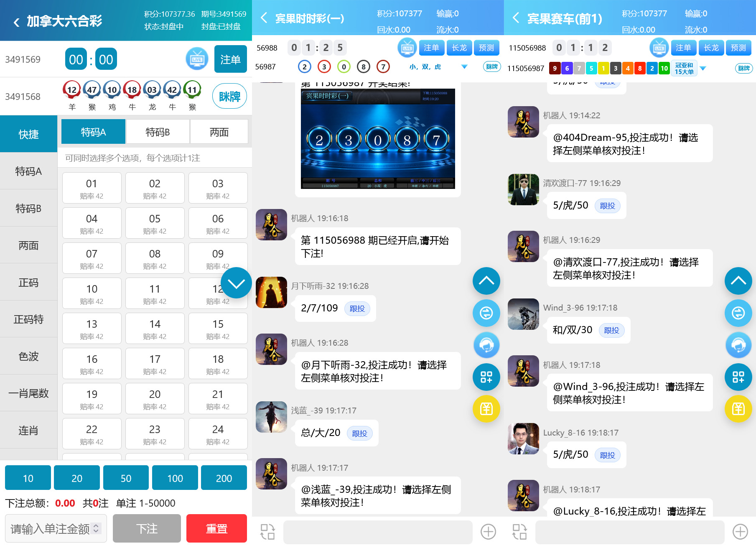Choose the 200 chip amount
This screenshot has width=756, height=548.
click(224, 478)
